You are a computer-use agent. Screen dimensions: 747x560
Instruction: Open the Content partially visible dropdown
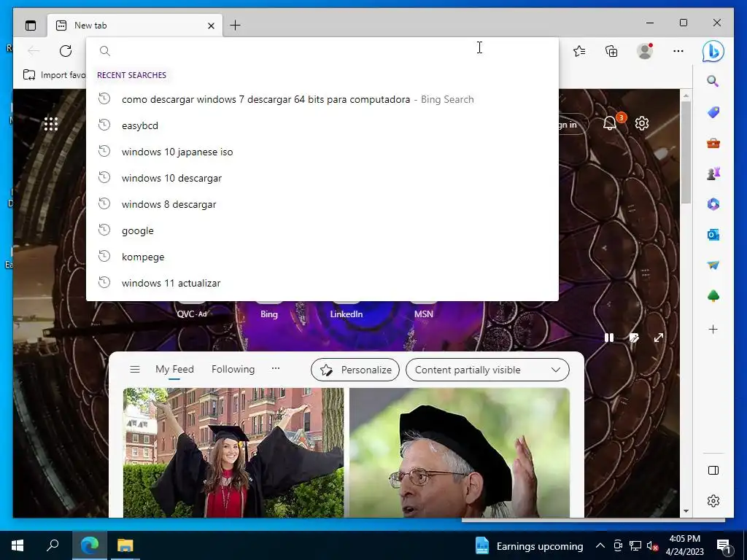[x=487, y=370]
